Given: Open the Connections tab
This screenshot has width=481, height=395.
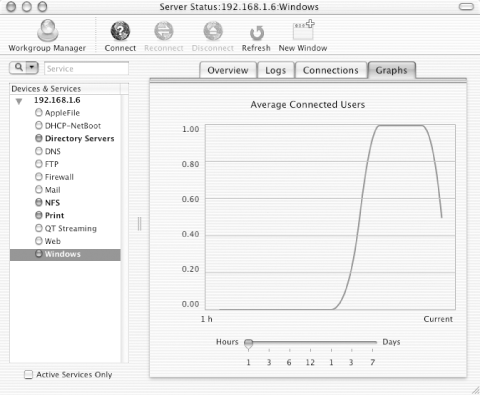Looking at the screenshot, I should (x=331, y=70).
